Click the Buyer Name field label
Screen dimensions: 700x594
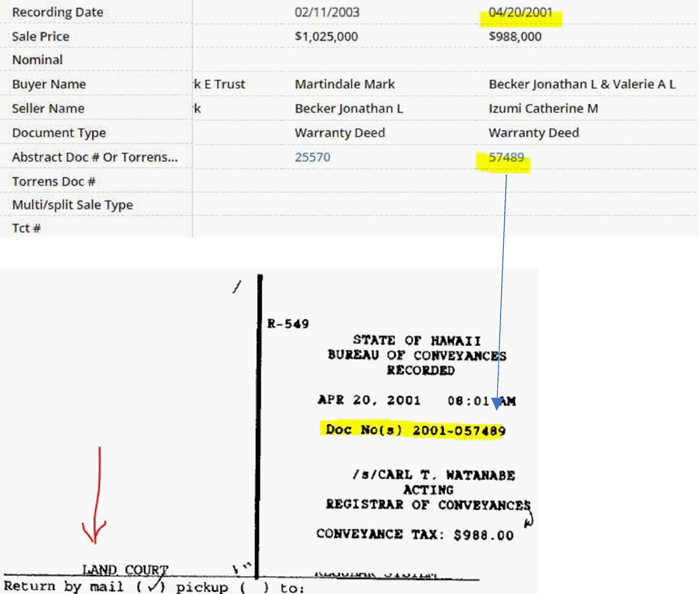coord(49,84)
